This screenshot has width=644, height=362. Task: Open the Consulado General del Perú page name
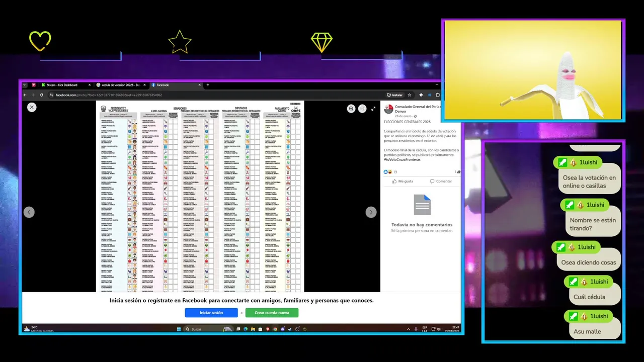(x=418, y=109)
